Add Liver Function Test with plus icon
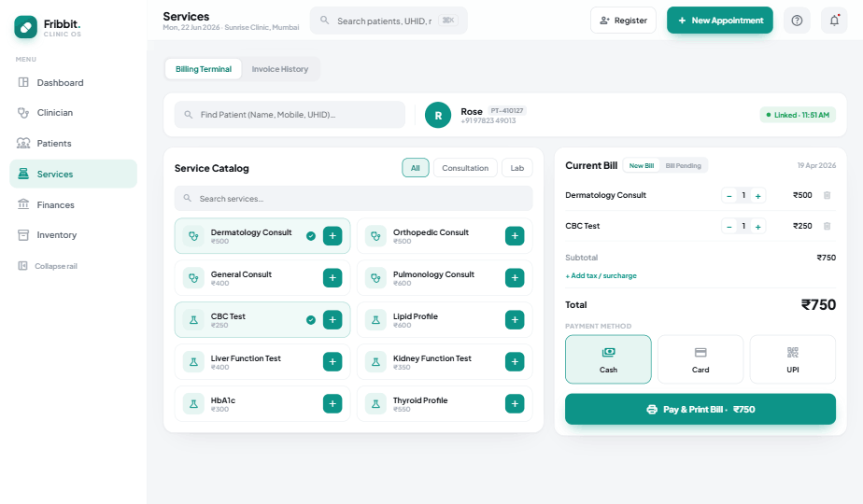Screen dimensions: 863x504 pos(332,361)
